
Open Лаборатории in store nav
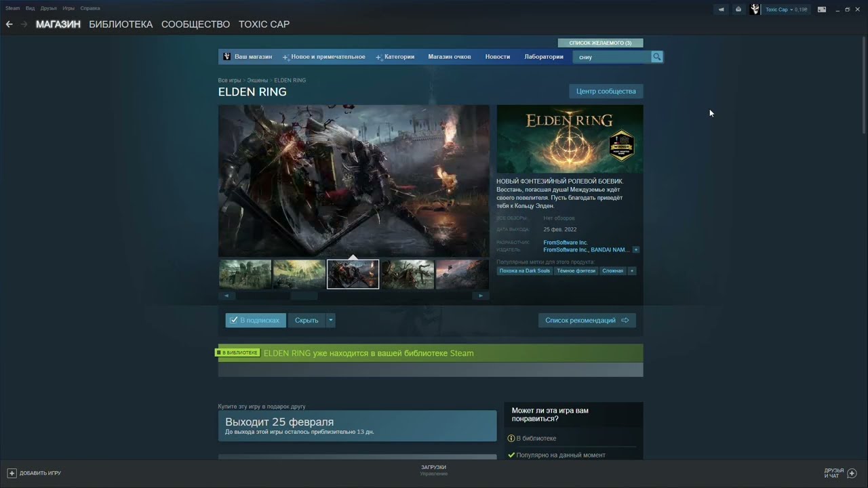click(544, 57)
